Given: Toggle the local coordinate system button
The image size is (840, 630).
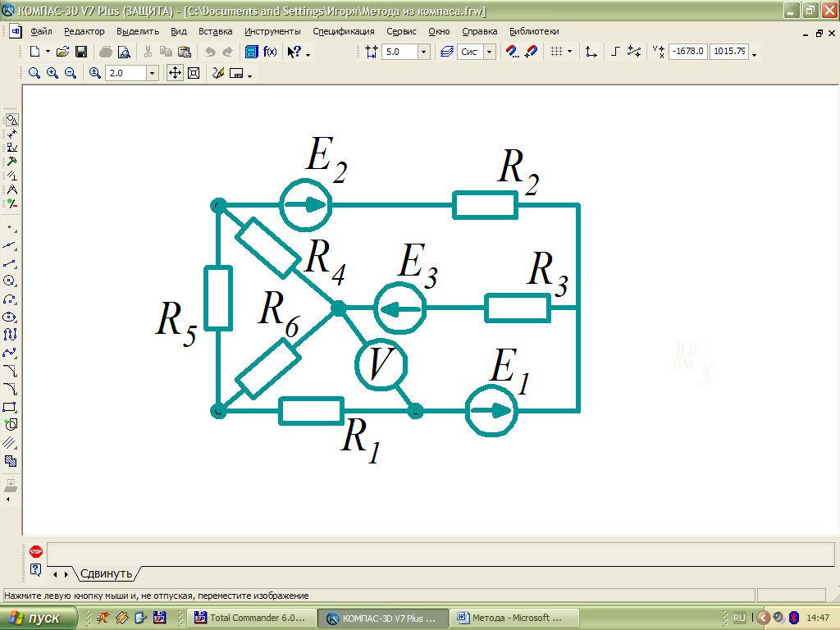Looking at the screenshot, I should tap(591, 52).
